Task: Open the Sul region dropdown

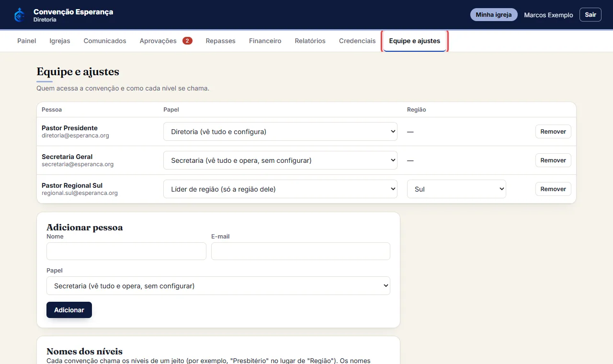Action: point(456,189)
